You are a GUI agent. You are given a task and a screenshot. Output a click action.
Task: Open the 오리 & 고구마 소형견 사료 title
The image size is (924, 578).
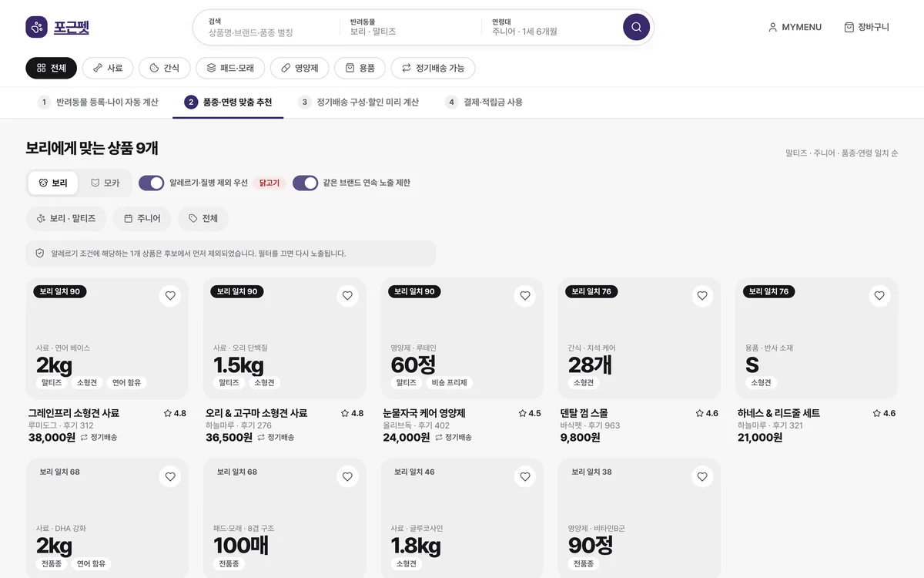(256, 413)
